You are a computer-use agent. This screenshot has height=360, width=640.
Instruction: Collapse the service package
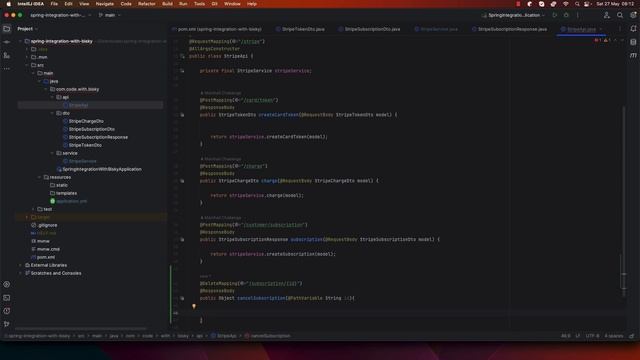pyautogui.click(x=52, y=153)
